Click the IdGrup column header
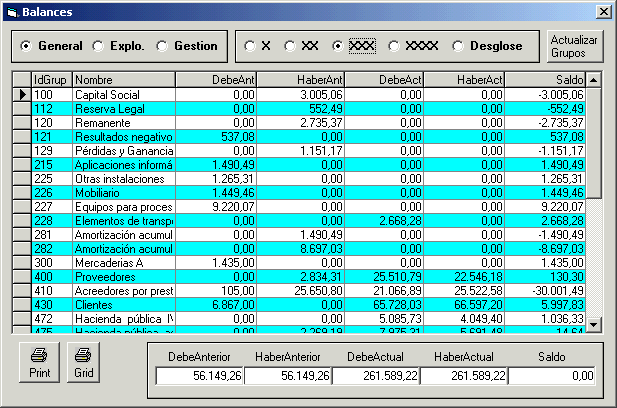 (51, 79)
